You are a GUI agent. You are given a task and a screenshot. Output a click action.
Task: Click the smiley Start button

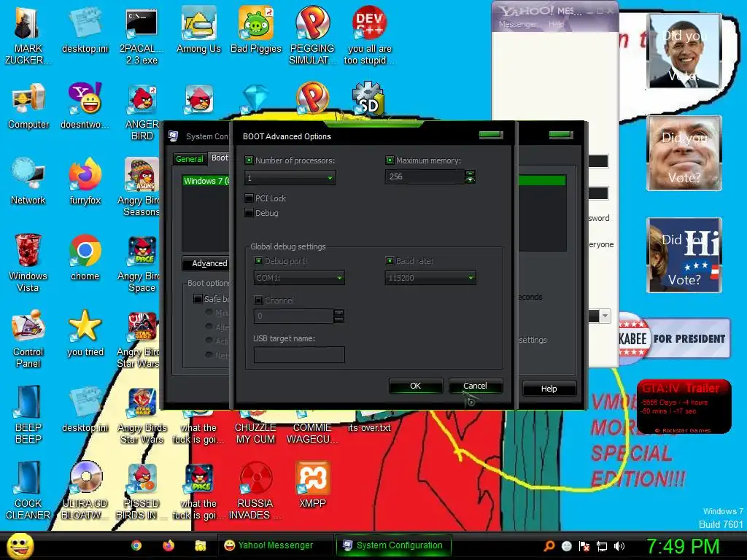point(20,545)
